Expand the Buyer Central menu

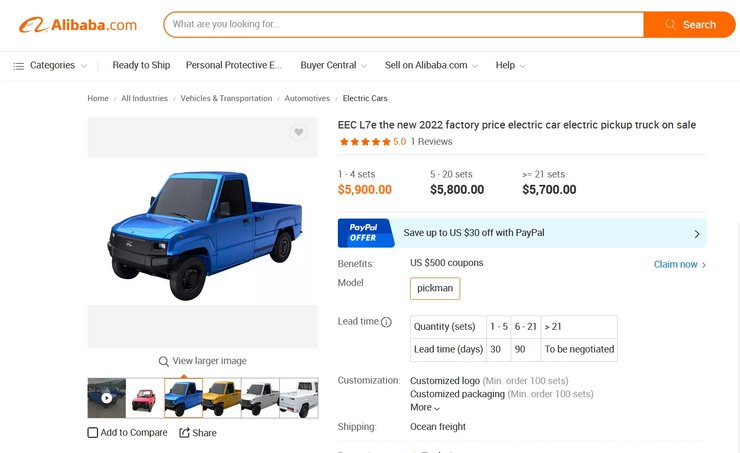click(x=334, y=65)
